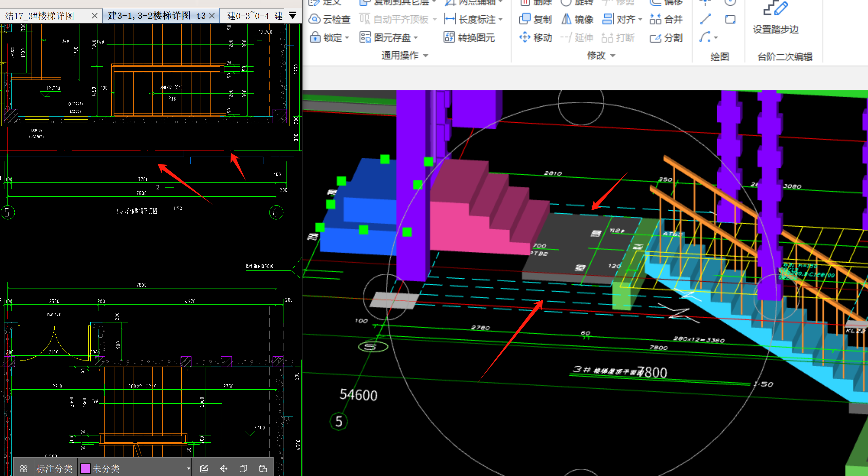
Task: Expand the 长度标注 dropdown arrow
Action: pyautogui.click(x=501, y=20)
